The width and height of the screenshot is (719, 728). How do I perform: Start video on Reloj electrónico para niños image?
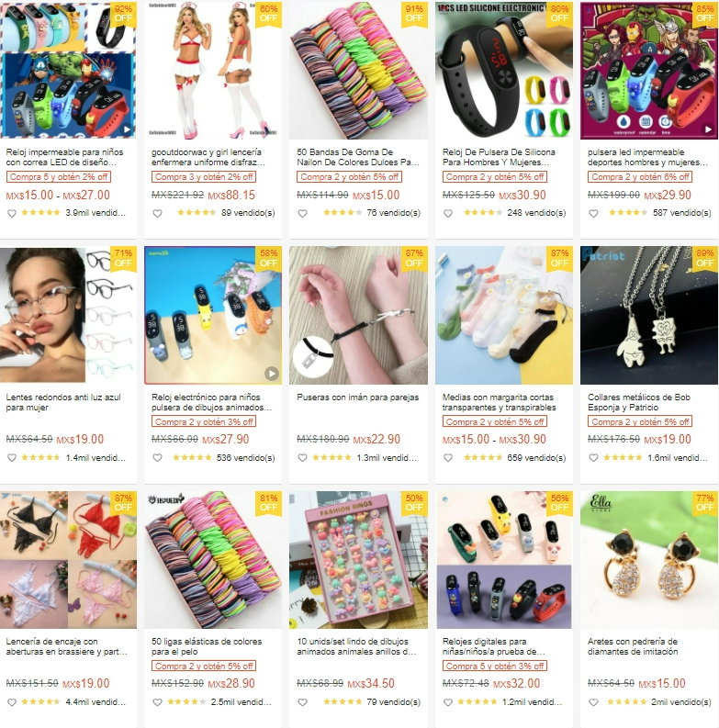(272, 374)
